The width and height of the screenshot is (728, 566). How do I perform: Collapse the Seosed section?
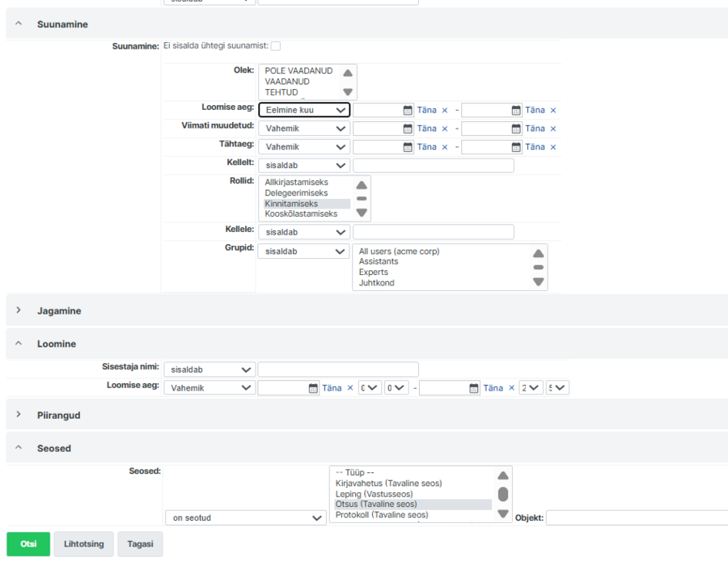(19, 448)
